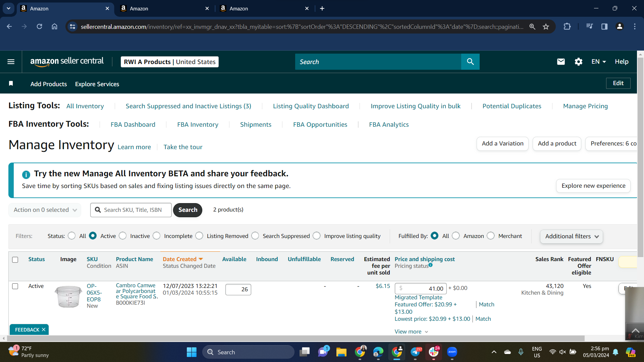Open the FBA Dashboard tab
Image resolution: width=644 pixels, height=362 pixels.
tap(133, 125)
